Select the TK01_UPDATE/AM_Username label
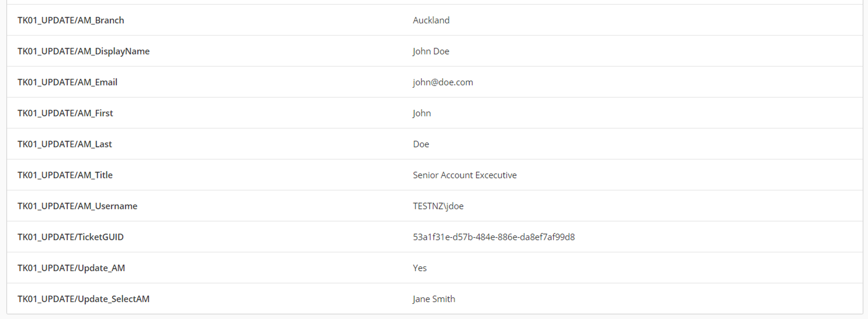This screenshot has height=319, width=868. [x=77, y=206]
